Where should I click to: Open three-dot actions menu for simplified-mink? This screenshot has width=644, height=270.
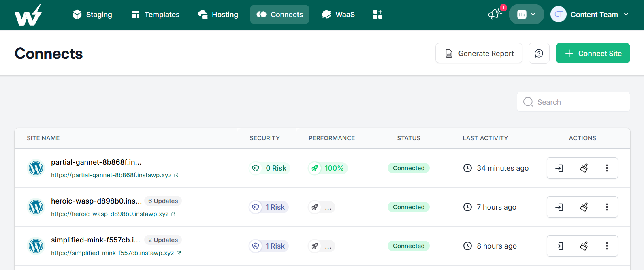pyautogui.click(x=607, y=246)
